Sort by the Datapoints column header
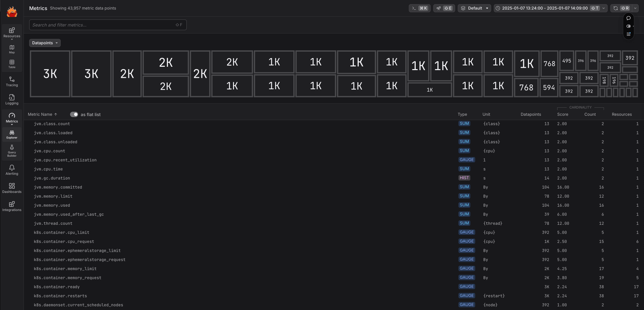 (x=531, y=114)
